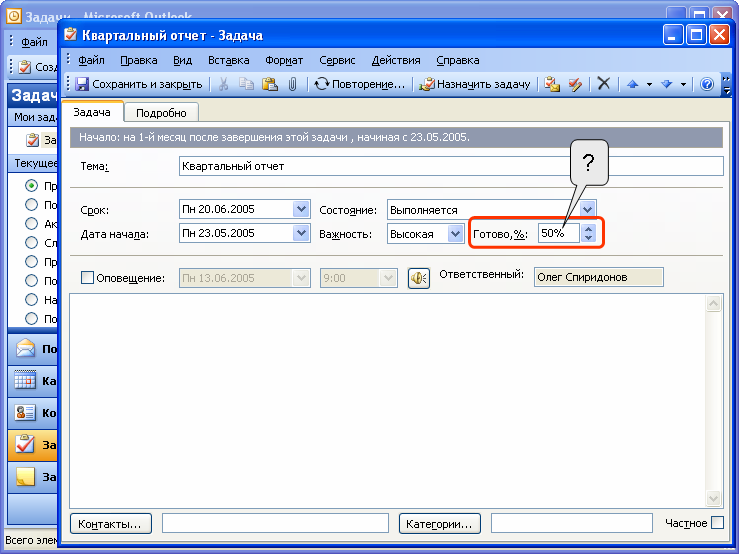Click the categories text field
The image size is (739, 554).
tap(572, 523)
